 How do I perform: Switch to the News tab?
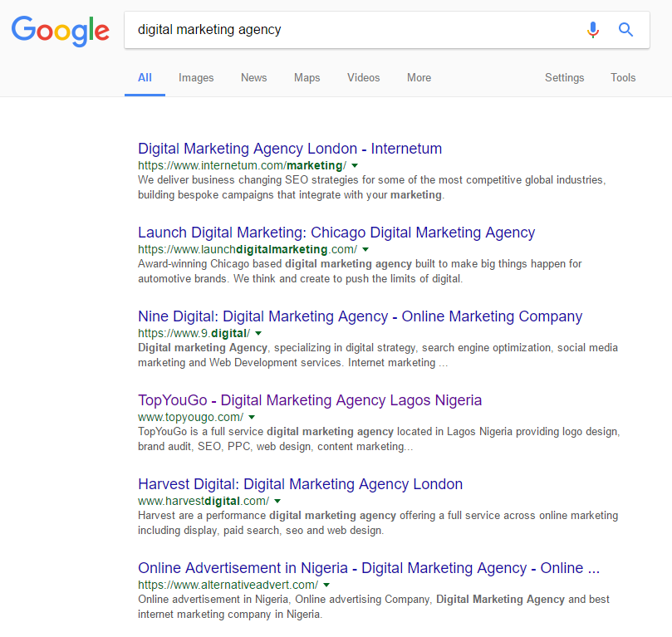pyautogui.click(x=253, y=77)
